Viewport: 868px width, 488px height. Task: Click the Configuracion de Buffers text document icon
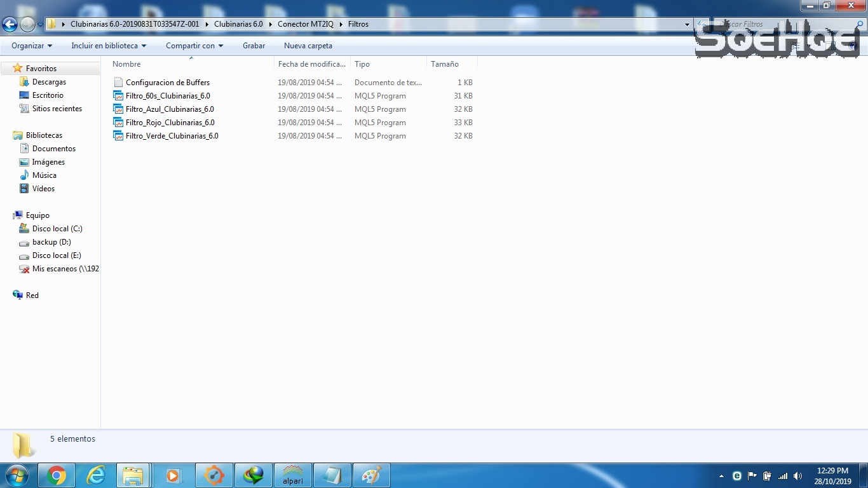(x=118, y=83)
